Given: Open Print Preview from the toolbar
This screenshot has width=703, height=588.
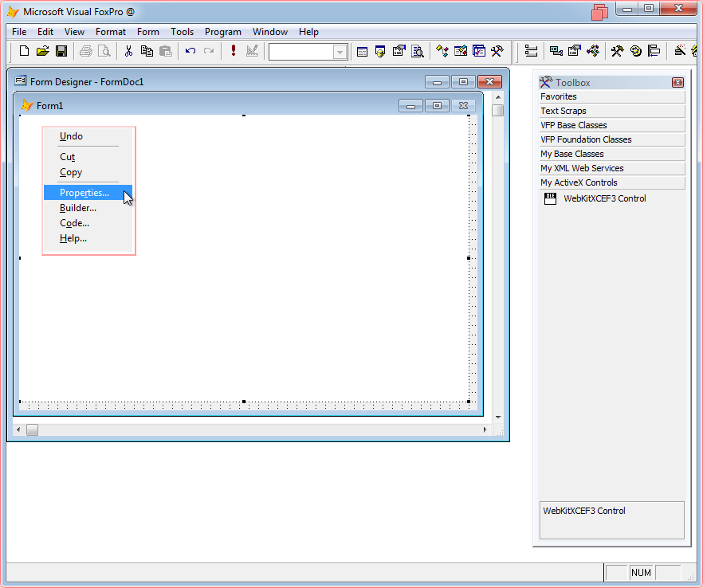Looking at the screenshot, I should (x=104, y=51).
